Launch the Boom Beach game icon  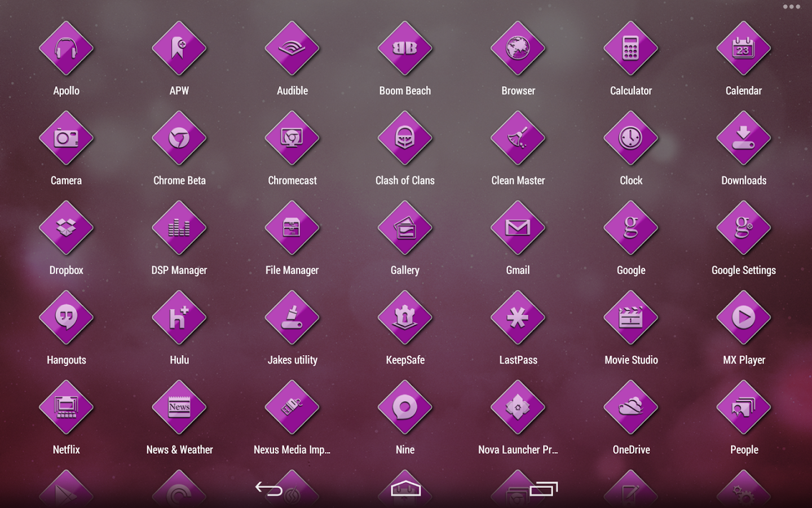[x=405, y=49]
